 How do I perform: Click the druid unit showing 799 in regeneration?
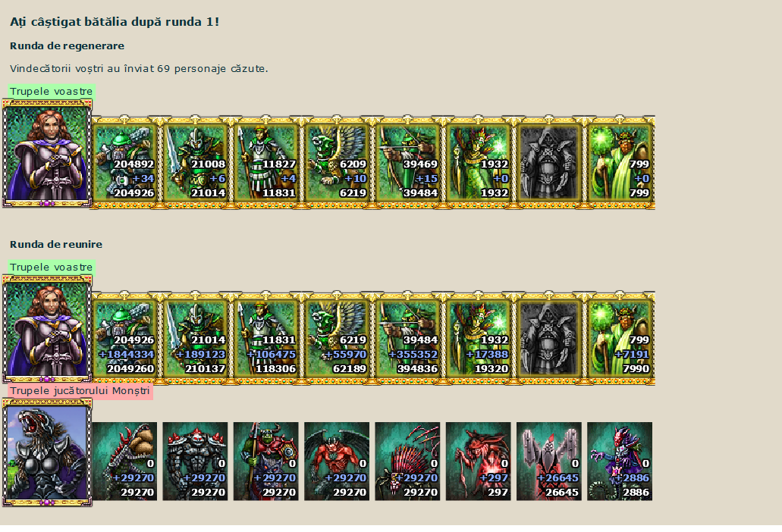pyautogui.click(x=620, y=163)
